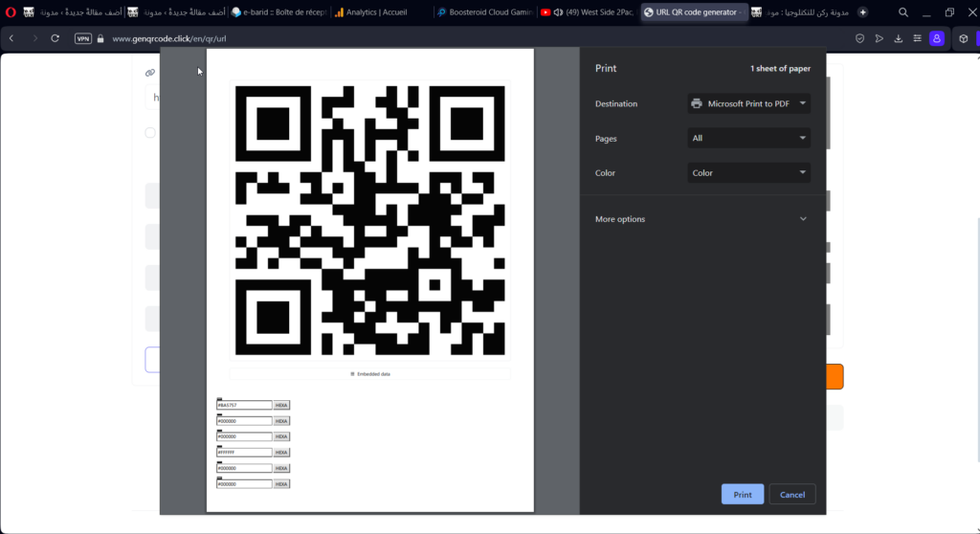Viewport: 980px width, 534px height.
Task: Switch to the URL QR code generator tab
Action: point(694,11)
